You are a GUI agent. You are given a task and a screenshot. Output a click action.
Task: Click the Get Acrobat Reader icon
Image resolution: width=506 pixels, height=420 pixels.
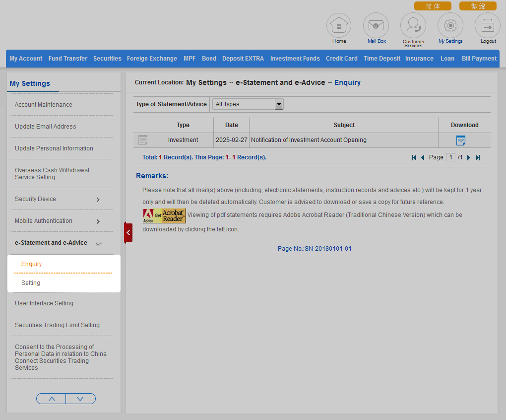click(x=164, y=216)
